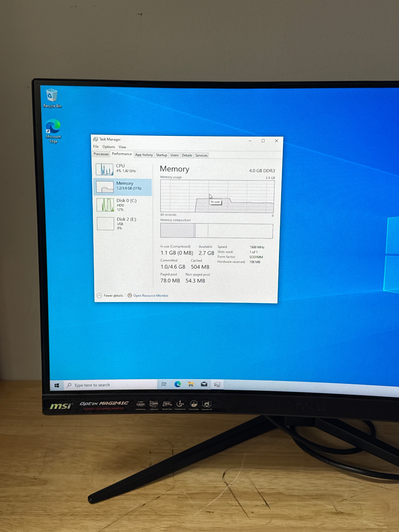Click the Task Manager title bar icon

tap(96, 139)
